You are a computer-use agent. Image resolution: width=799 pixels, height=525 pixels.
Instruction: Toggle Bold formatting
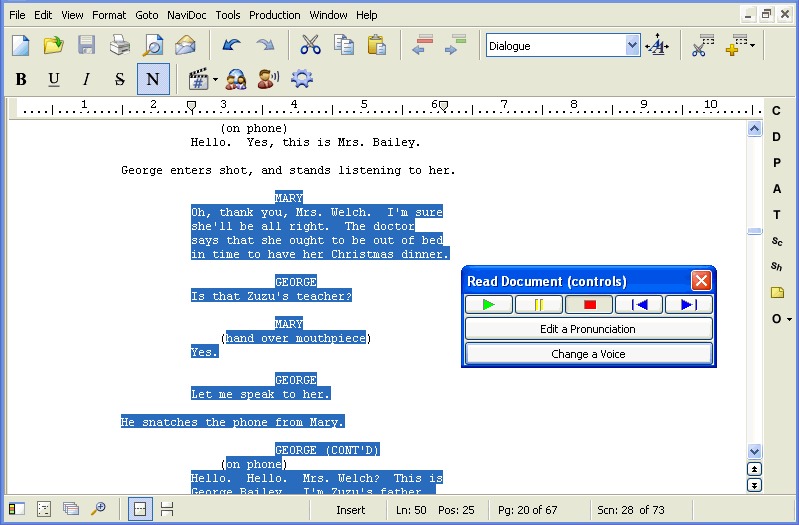point(21,80)
